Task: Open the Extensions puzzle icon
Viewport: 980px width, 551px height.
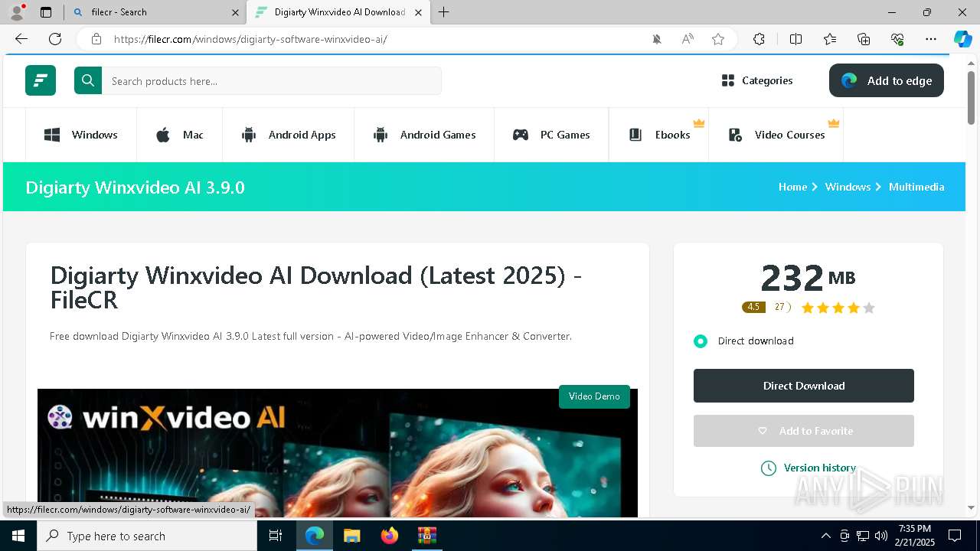Action: (759, 39)
